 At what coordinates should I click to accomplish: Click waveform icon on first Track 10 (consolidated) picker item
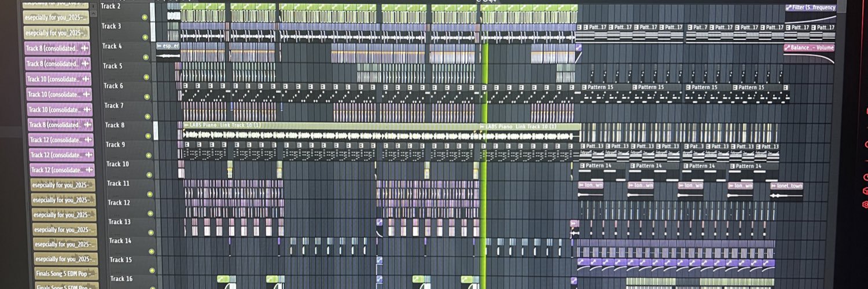tap(86, 79)
